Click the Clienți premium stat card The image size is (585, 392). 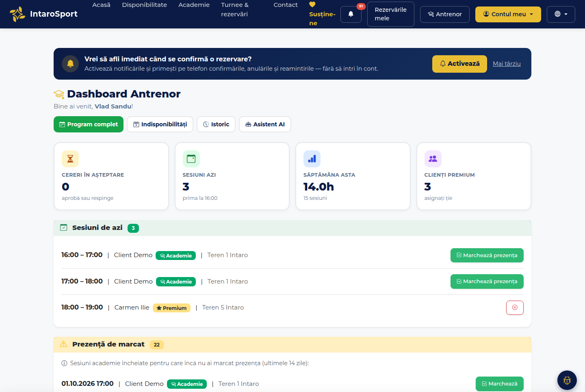474,176
